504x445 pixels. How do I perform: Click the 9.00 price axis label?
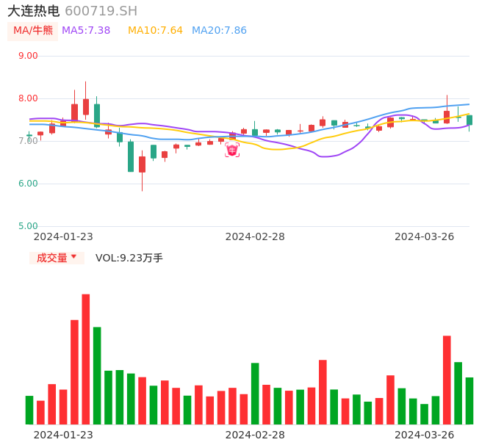pyautogui.click(x=28, y=56)
